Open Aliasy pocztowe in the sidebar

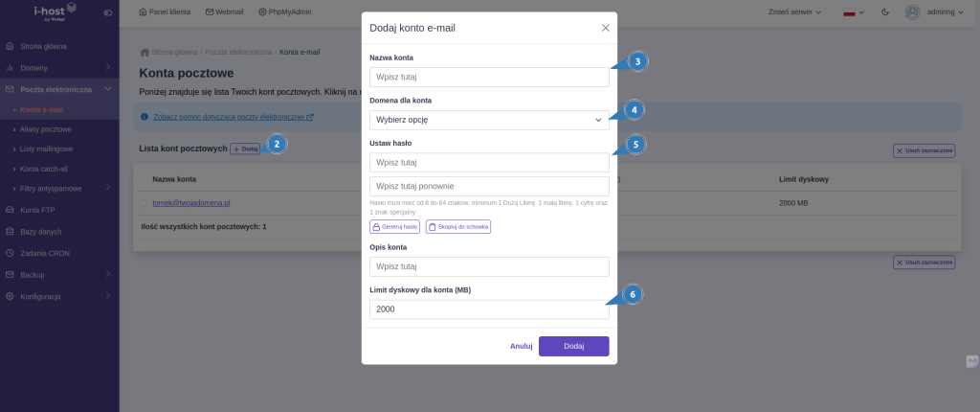click(x=46, y=129)
